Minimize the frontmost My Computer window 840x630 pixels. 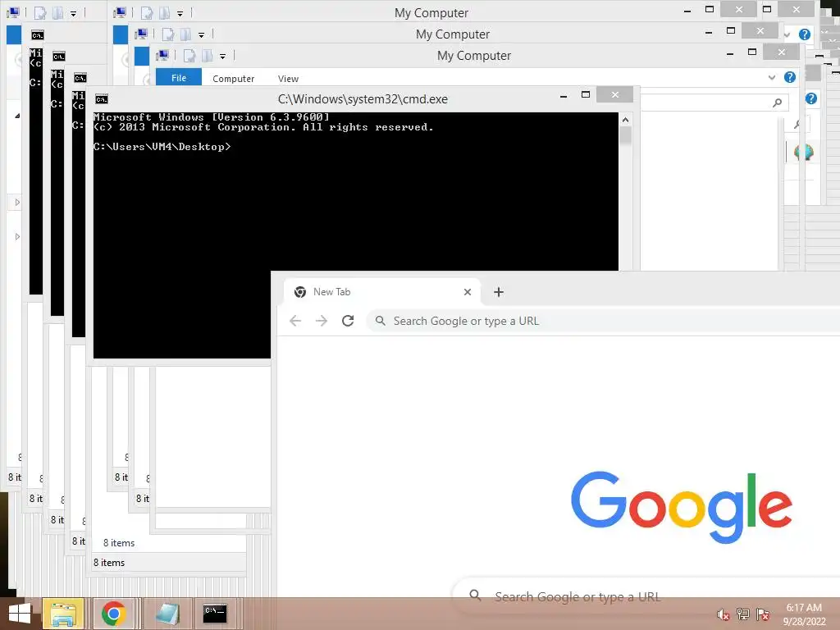730,53
